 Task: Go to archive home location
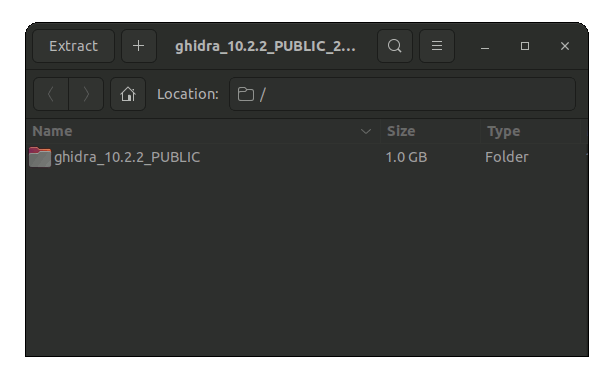128,94
